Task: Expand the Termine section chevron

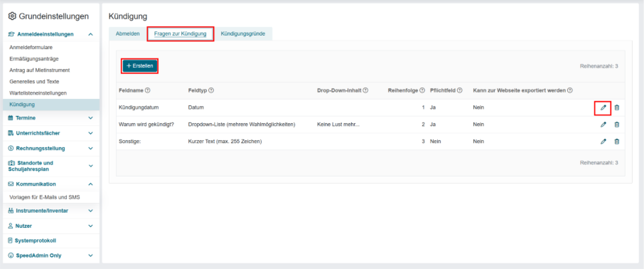Action: click(x=91, y=118)
